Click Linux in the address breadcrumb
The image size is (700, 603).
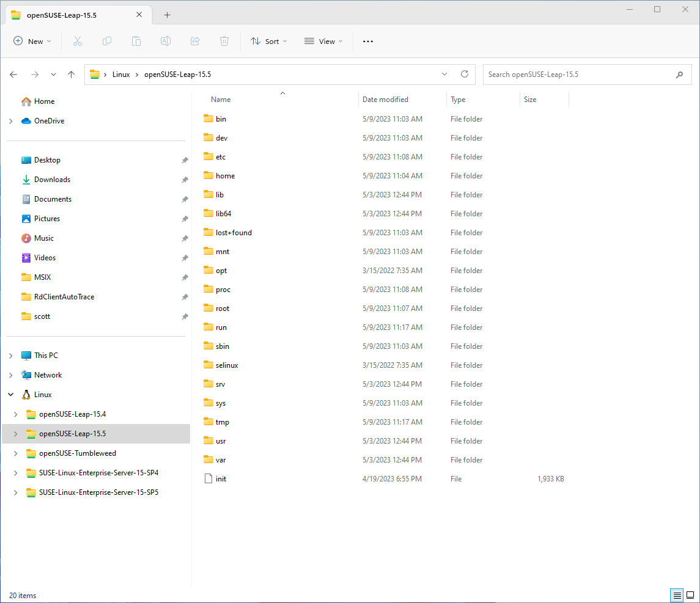pos(121,75)
